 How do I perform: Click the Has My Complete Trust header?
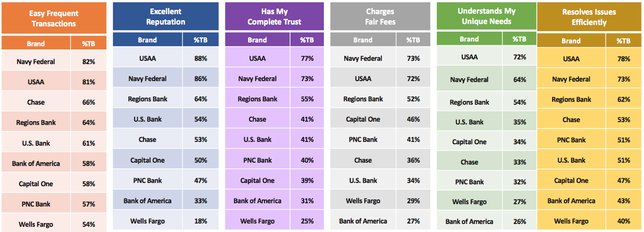(274, 16)
